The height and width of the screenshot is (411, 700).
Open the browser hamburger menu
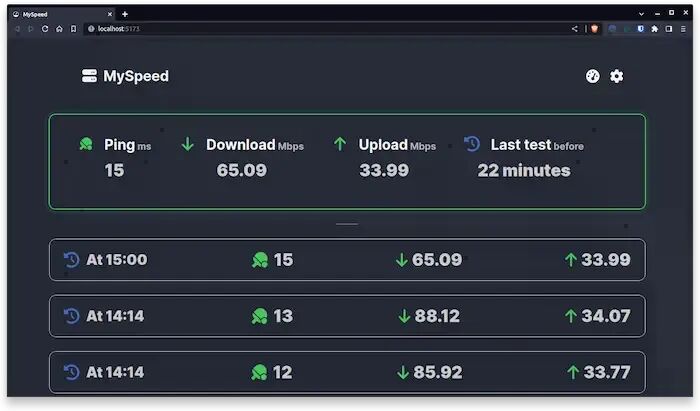[x=683, y=29]
